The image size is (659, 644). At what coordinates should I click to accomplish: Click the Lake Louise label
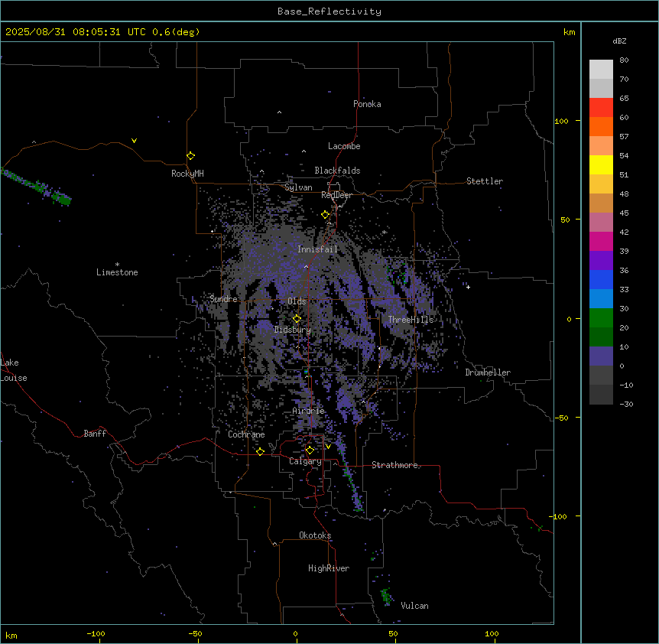tap(13, 370)
